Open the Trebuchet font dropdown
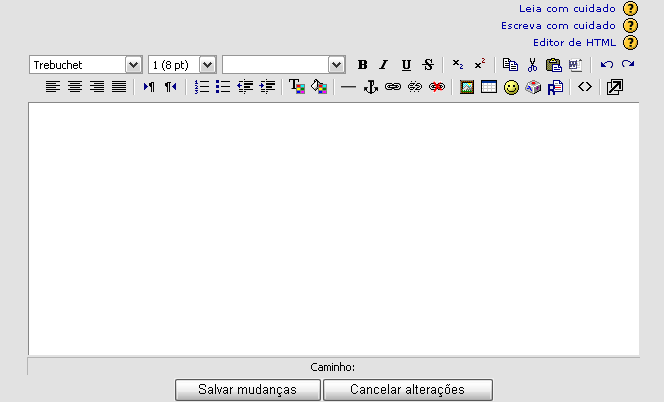Screen dimensions: 664x402 coord(86,65)
